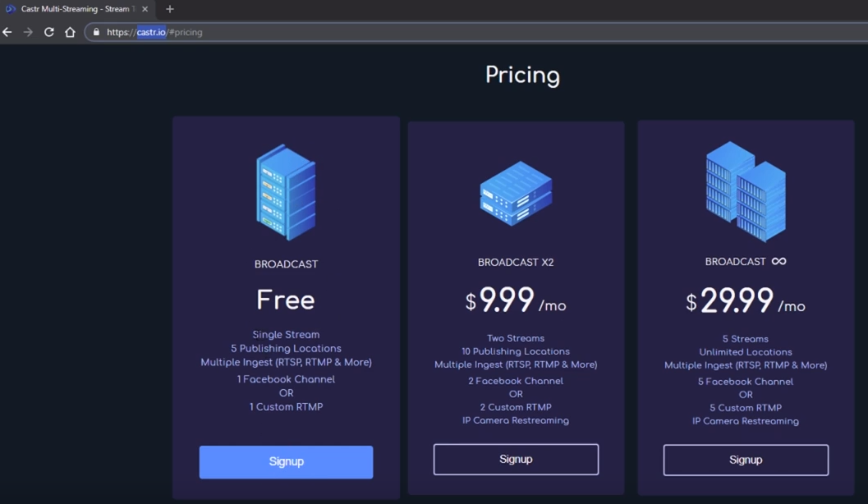Image resolution: width=868 pixels, height=504 pixels.
Task: Click Signup under the $9.99 plan
Action: click(516, 459)
